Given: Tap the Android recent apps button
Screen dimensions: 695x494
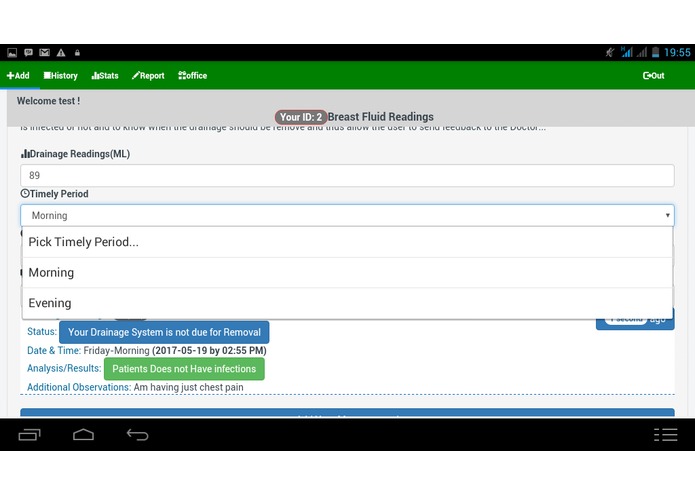Looking at the screenshot, I should click(x=29, y=435).
